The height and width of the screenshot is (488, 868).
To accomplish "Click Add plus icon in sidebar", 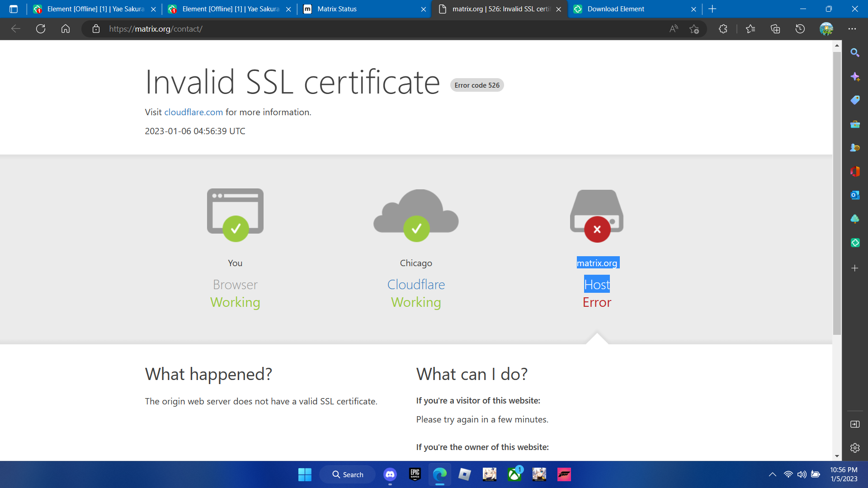I will tap(854, 268).
